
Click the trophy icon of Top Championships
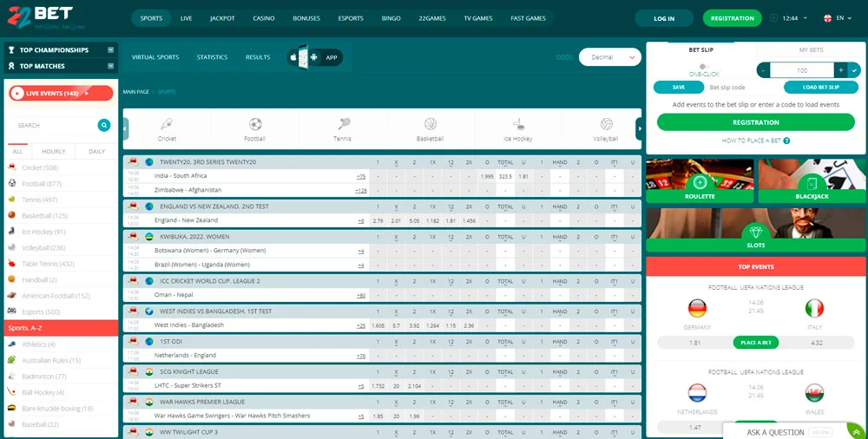11,49
